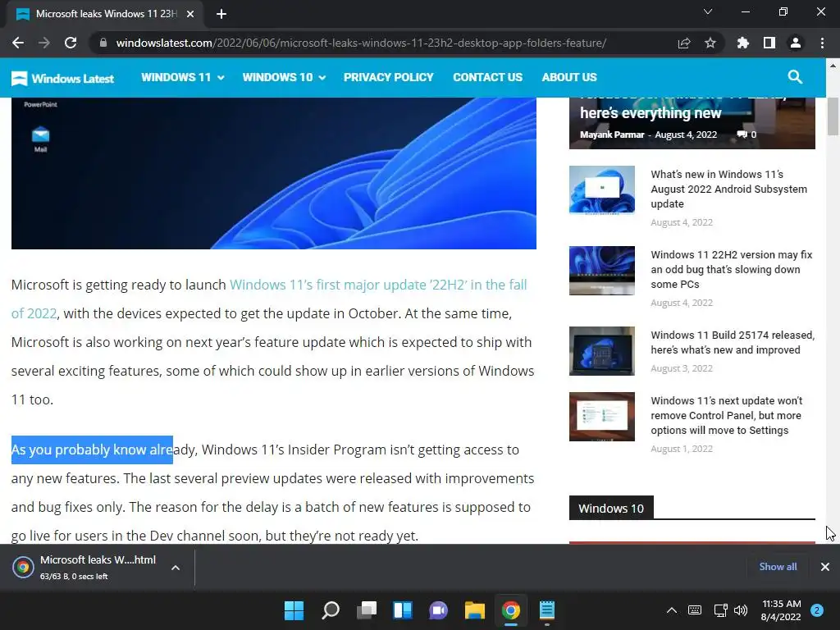Click the page vertical scrollbar thumb
Viewport: 840px width, 630px height.
point(833,116)
